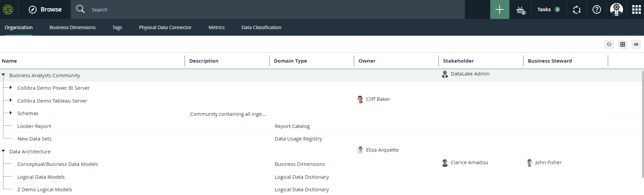Viewport: 644px width, 195px height.
Task: Click the green plus create button
Action: [x=499, y=9]
